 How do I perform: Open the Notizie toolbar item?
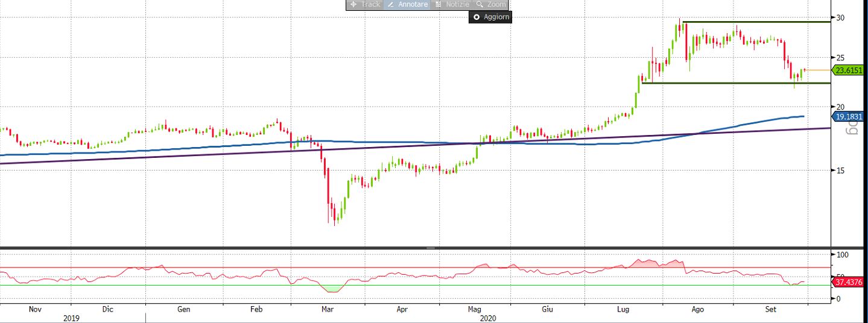(458, 4)
